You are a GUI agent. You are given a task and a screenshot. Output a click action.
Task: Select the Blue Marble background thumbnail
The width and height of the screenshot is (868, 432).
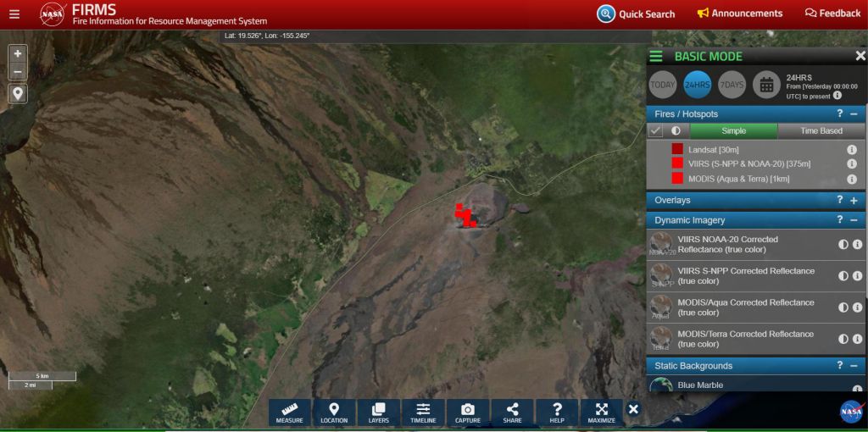(661, 386)
